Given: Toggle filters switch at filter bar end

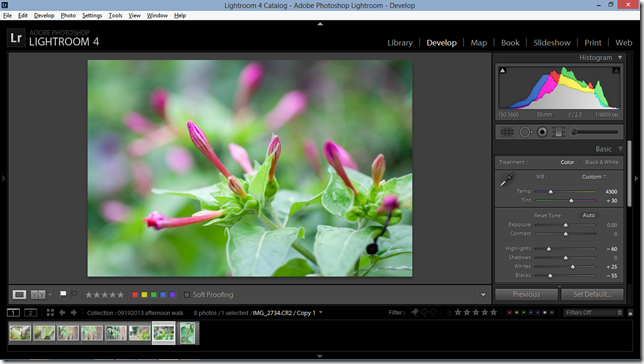Looking at the screenshot, I should pos(630,313).
